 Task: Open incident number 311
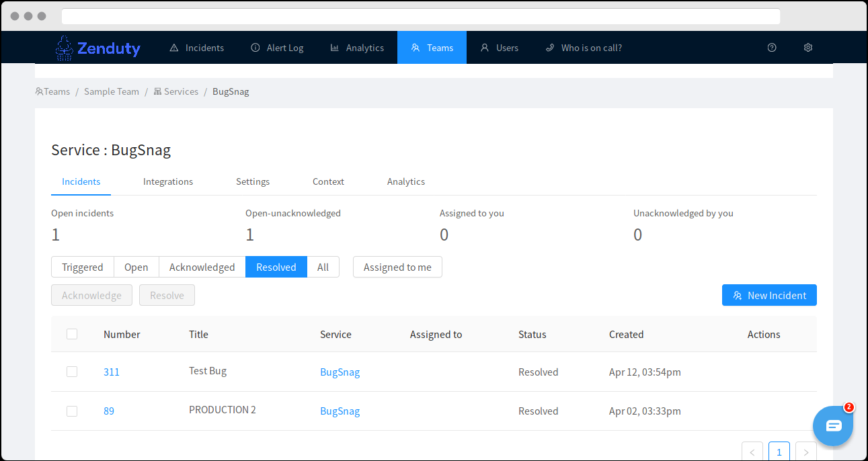112,372
